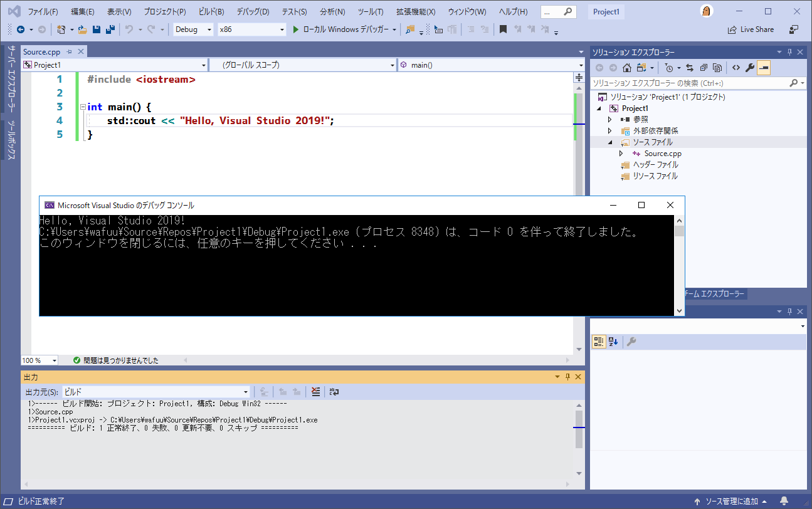Image resolution: width=812 pixels, height=509 pixels.
Task: Switch to the チーム エクスプローラー tab
Action: (717, 293)
